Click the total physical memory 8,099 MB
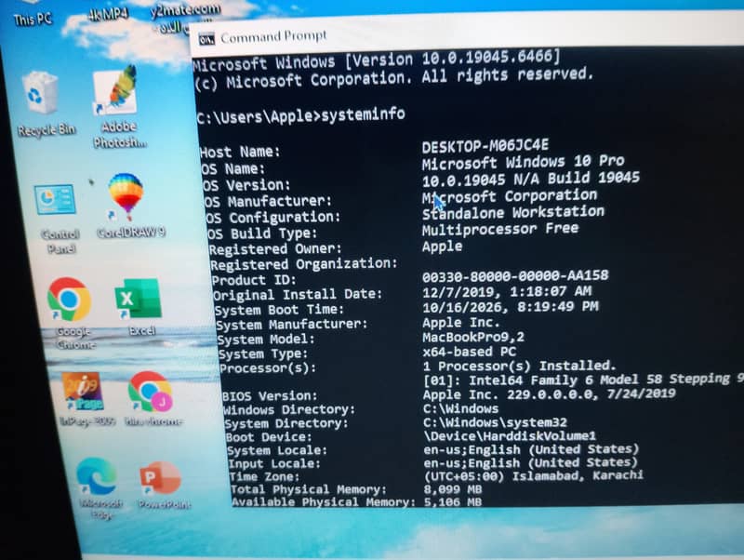Viewport: 744px width, 560px height. pos(453,488)
